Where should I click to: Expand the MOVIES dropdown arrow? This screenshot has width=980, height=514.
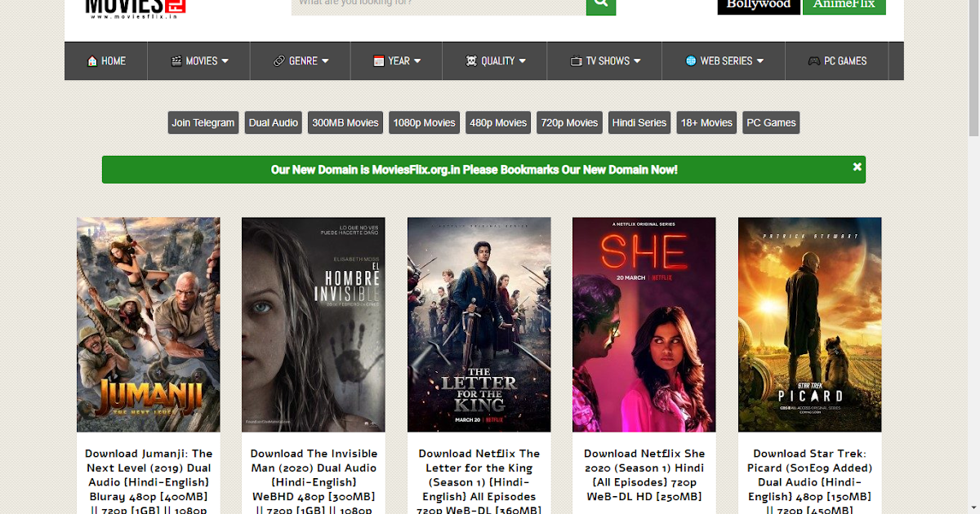[225, 61]
